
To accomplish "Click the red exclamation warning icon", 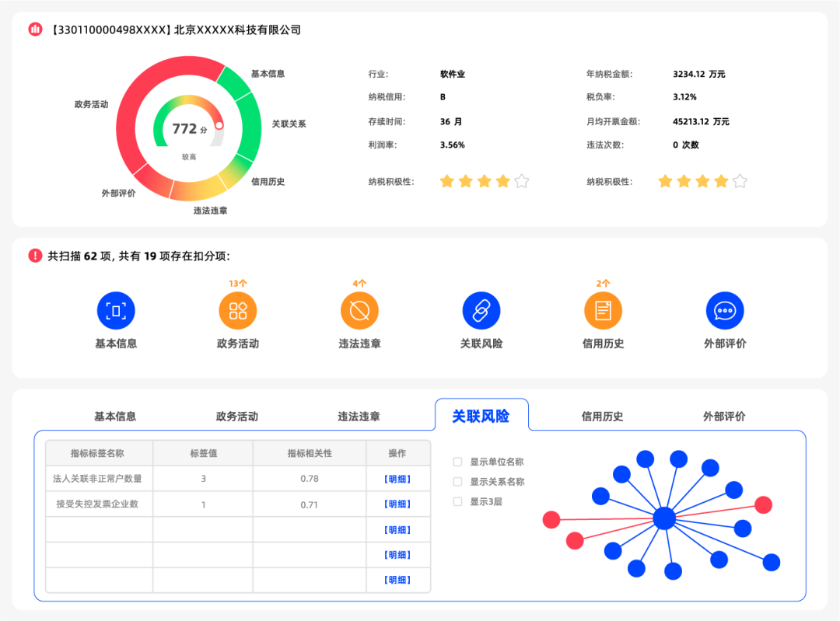I will click(x=35, y=256).
